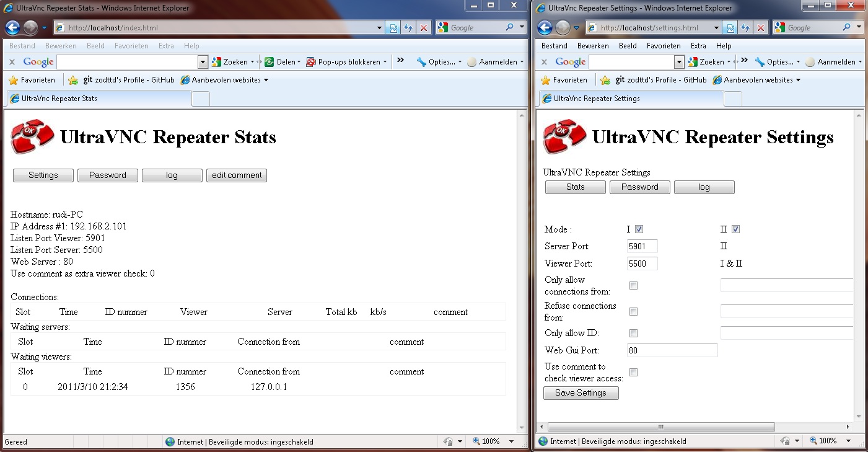Open Beeld menu in Settings window
The height and width of the screenshot is (452, 868).
coord(628,46)
